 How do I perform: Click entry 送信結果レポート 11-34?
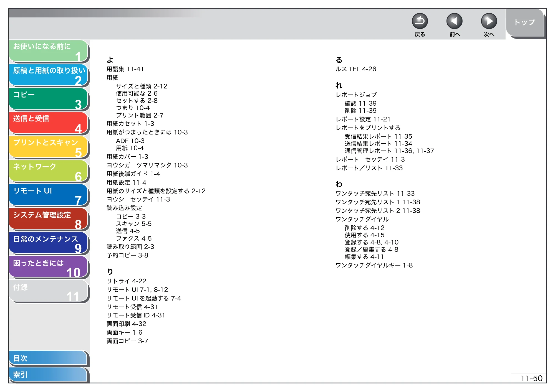(x=379, y=144)
